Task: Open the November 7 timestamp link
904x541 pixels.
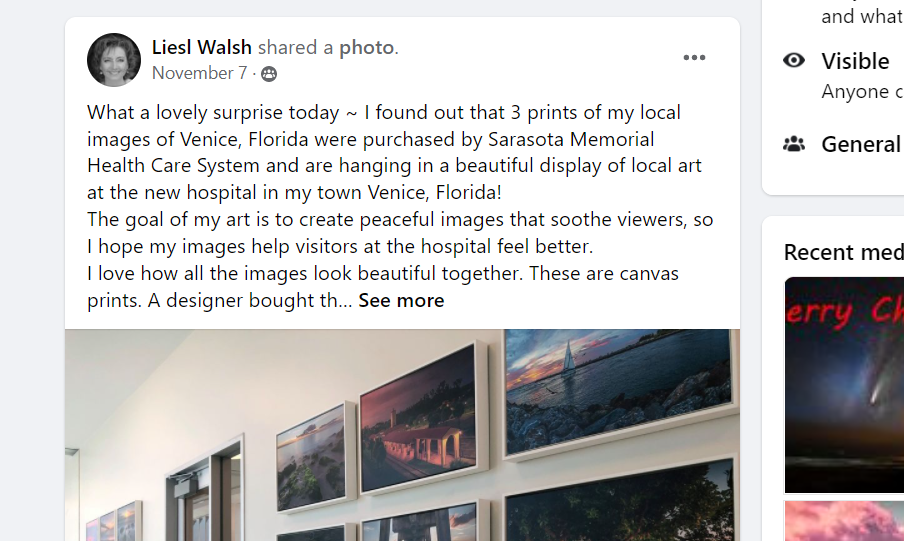Action: (x=199, y=73)
